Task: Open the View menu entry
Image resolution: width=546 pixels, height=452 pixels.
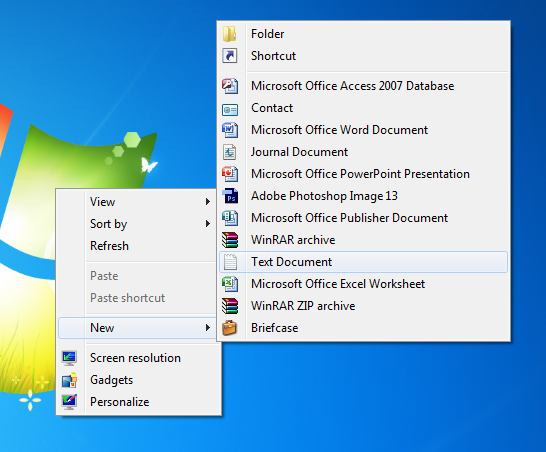Action: (138, 202)
